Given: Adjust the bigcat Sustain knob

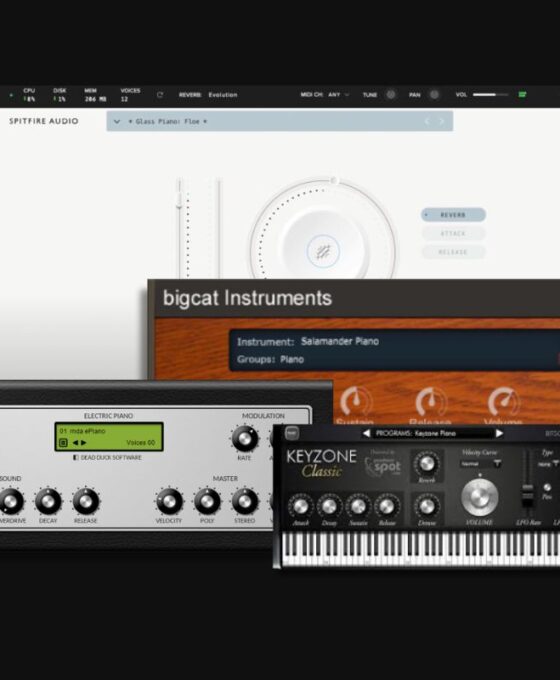Looking at the screenshot, I should tap(356, 402).
